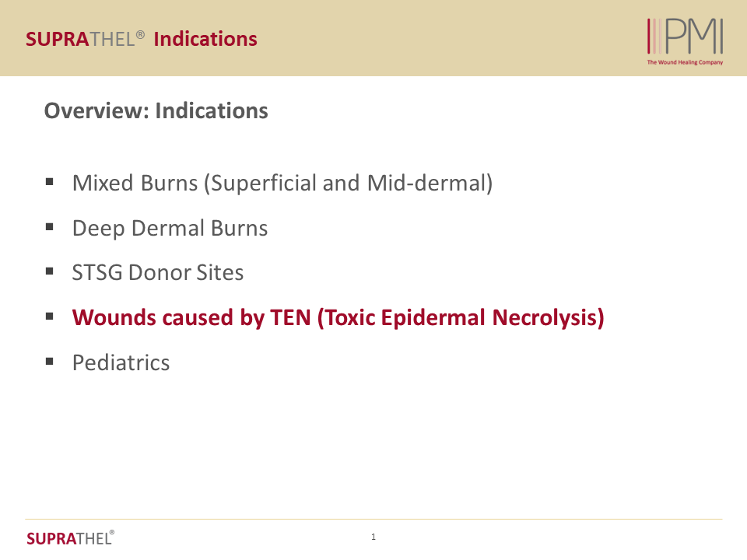The width and height of the screenshot is (747, 560).
Task: Click the "Deep Dermal Burns" text
Action: point(170,229)
